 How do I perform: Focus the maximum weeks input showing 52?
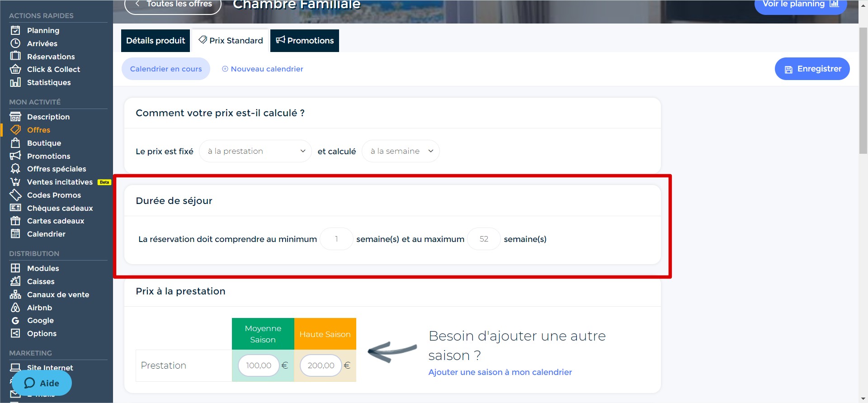click(x=484, y=239)
